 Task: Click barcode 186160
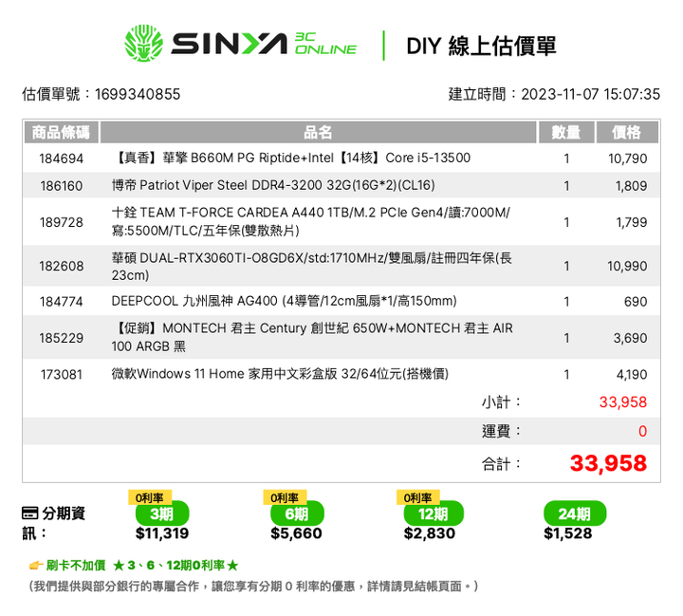(x=61, y=186)
